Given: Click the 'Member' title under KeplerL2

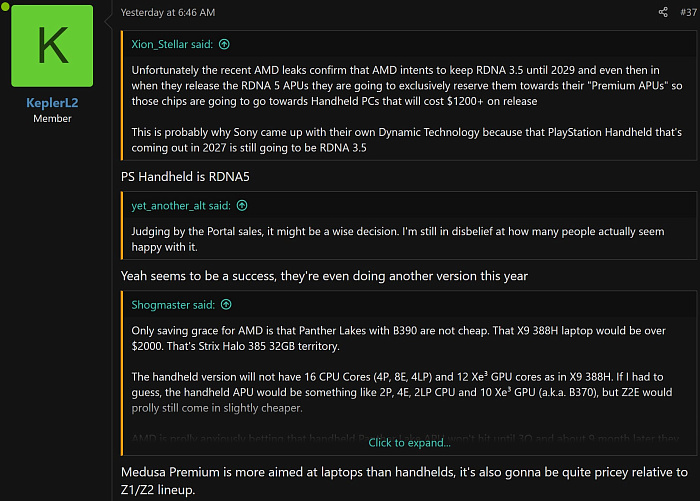Looking at the screenshot, I should click(x=51, y=120).
